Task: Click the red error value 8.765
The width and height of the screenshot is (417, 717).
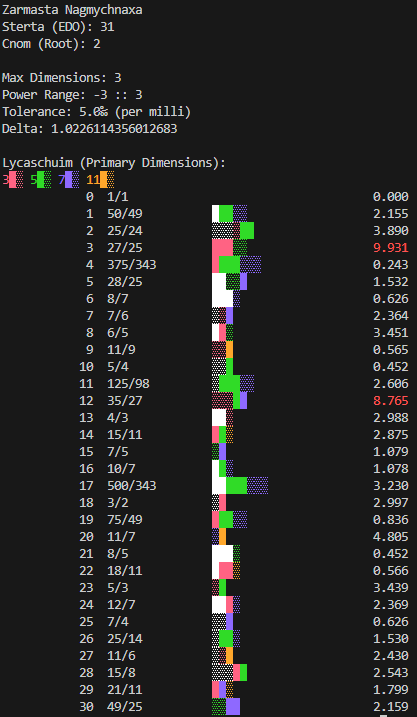Action: tap(390, 401)
